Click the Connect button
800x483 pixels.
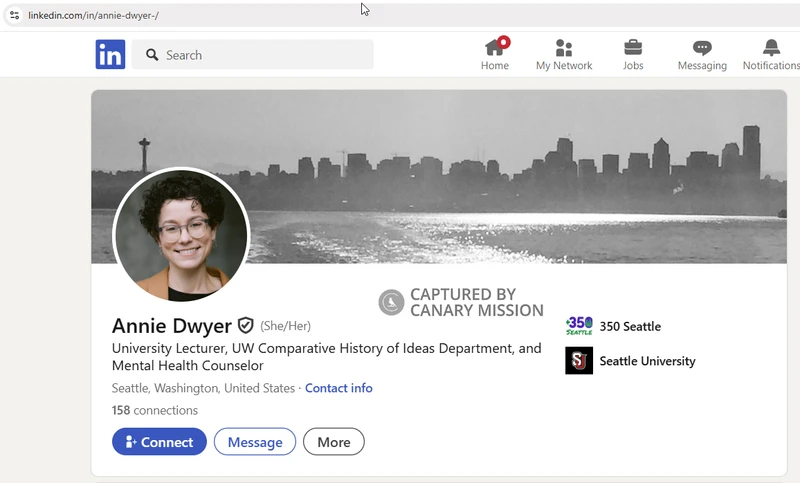point(159,442)
